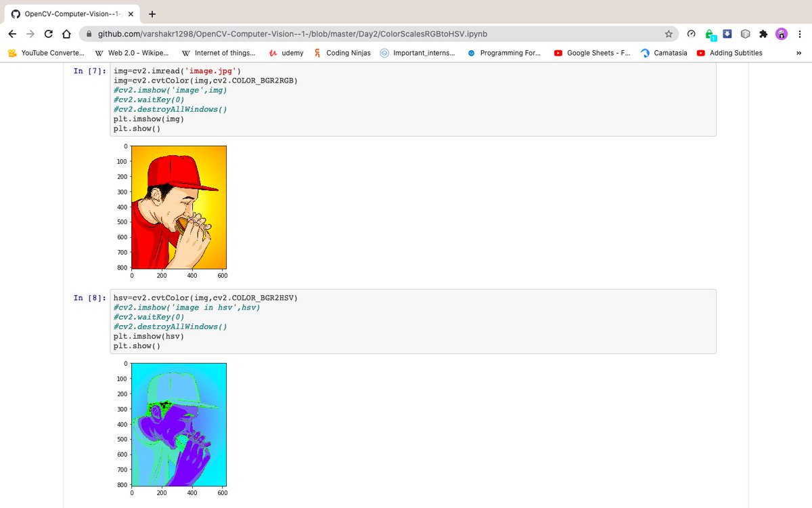The height and width of the screenshot is (508, 812).
Task: Click the purple profile avatar icon
Action: (x=782, y=33)
